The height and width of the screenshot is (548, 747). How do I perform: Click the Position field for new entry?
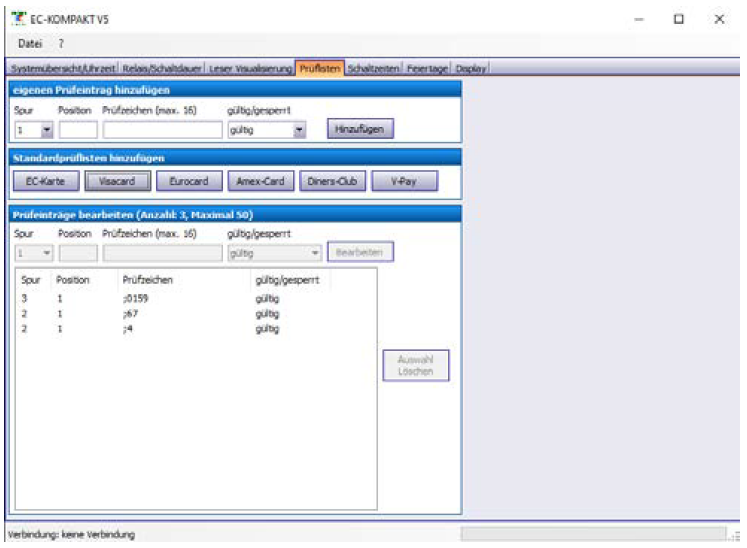(78, 130)
